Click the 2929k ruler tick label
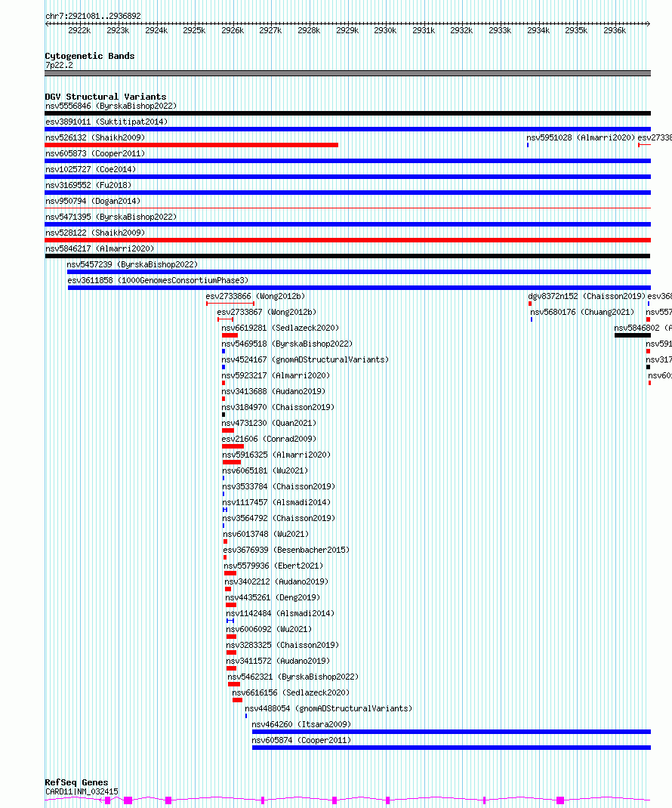The height and width of the screenshot is (808, 672). (x=347, y=30)
